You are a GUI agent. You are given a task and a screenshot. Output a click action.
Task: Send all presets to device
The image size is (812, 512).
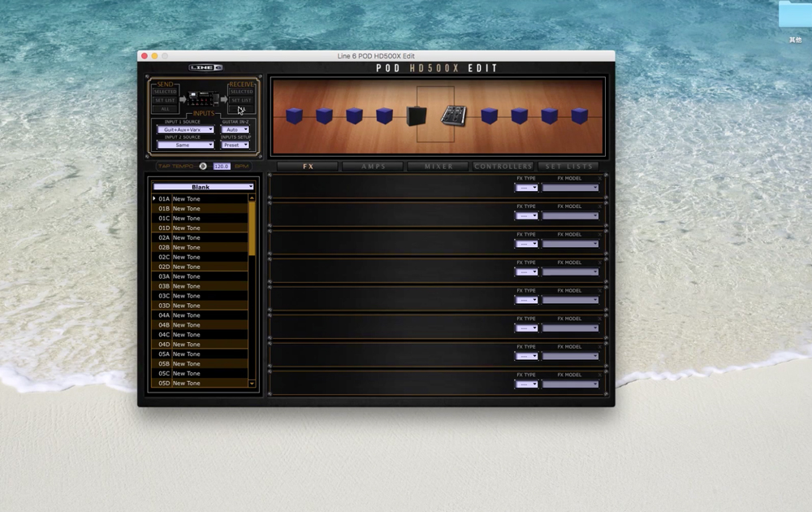[x=165, y=110]
